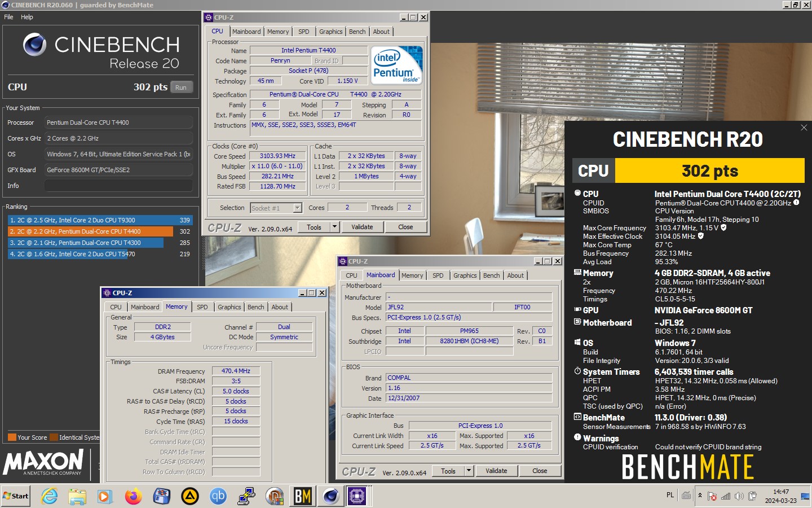812x508 pixels.
Task: Open qBittorrent from the taskbar
Action: (218, 496)
